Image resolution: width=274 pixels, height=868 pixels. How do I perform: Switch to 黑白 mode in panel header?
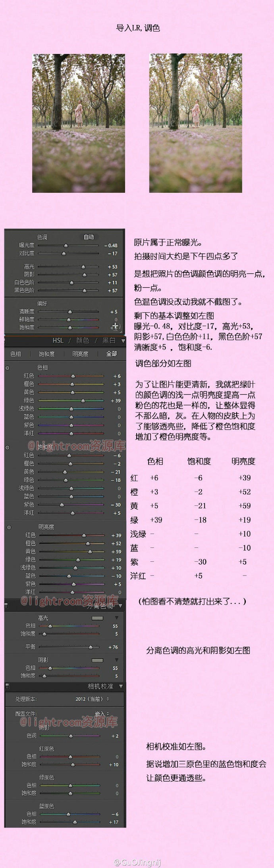108,340
